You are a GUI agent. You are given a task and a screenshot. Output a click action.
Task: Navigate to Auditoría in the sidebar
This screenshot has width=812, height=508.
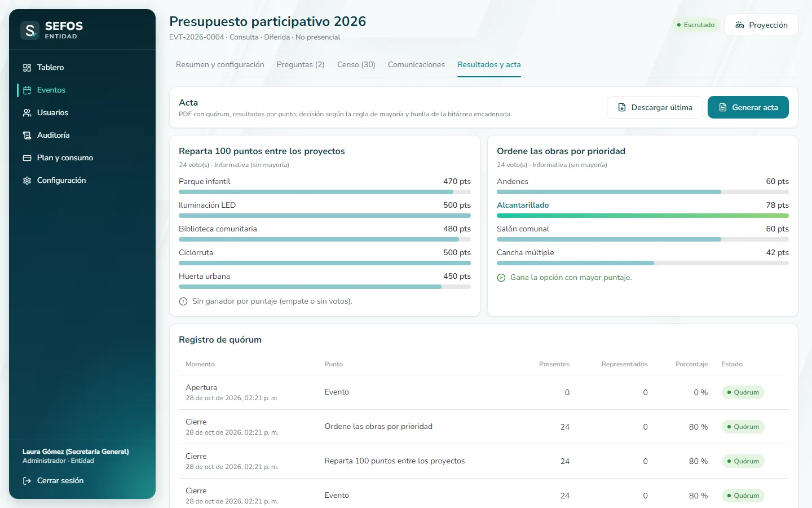click(x=82, y=135)
